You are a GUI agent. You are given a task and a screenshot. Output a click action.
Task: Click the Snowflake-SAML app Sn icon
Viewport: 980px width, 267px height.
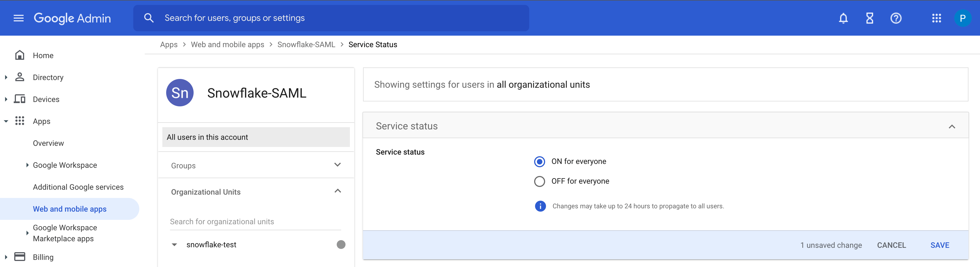(x=180, y=92)
